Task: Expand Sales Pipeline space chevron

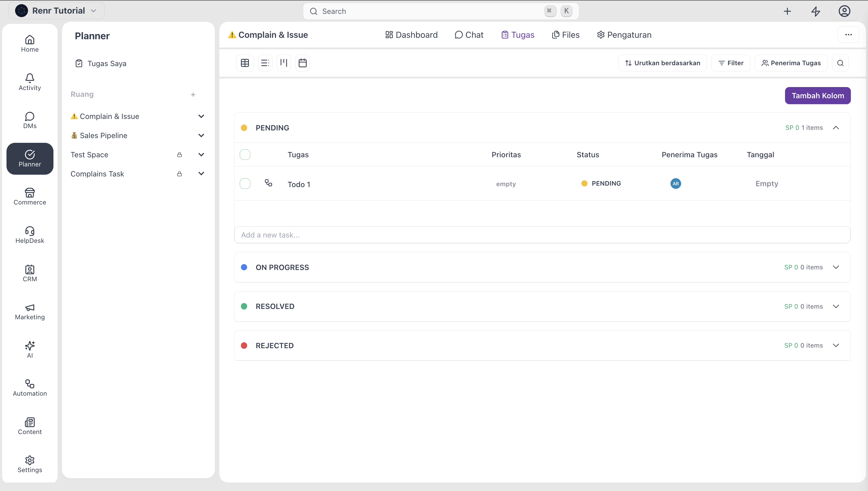Action: tap(201, 135)
